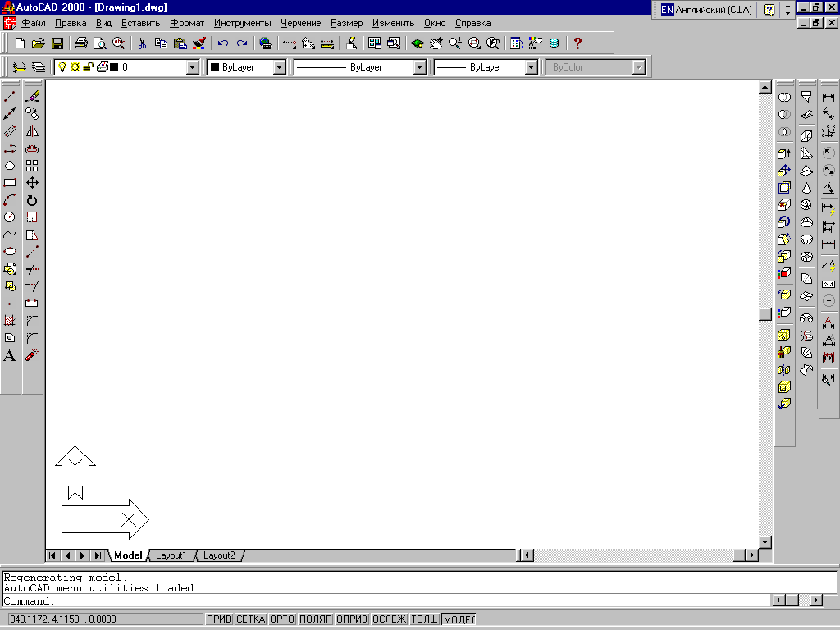
Task: Click the Command line input
Action: coord(386,601)
